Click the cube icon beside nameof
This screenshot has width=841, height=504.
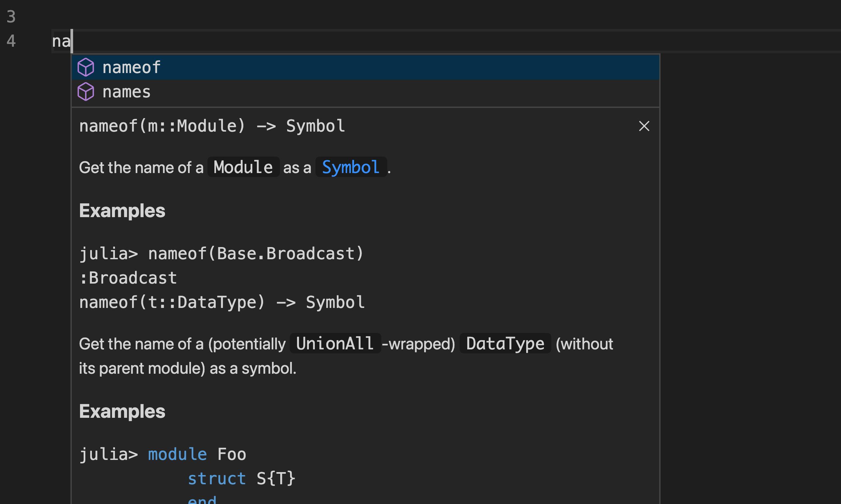pos(86,67)
